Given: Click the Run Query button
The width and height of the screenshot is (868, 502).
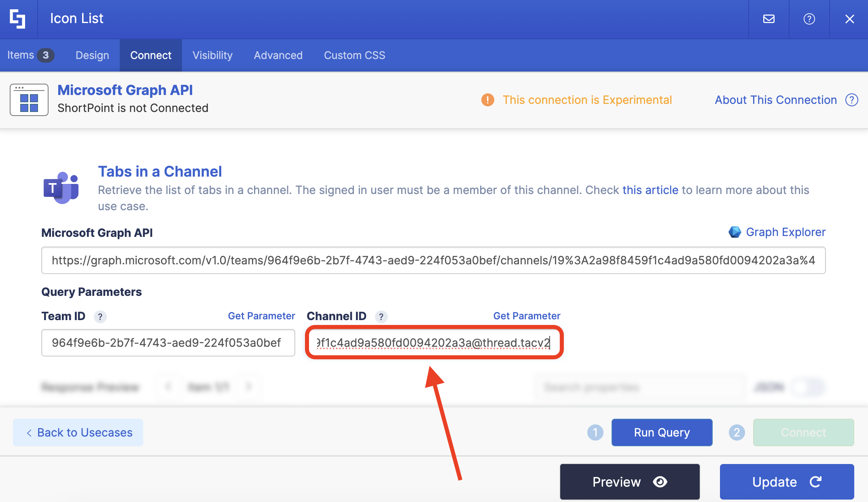Looking at the screenshot, I should (662, 432).
